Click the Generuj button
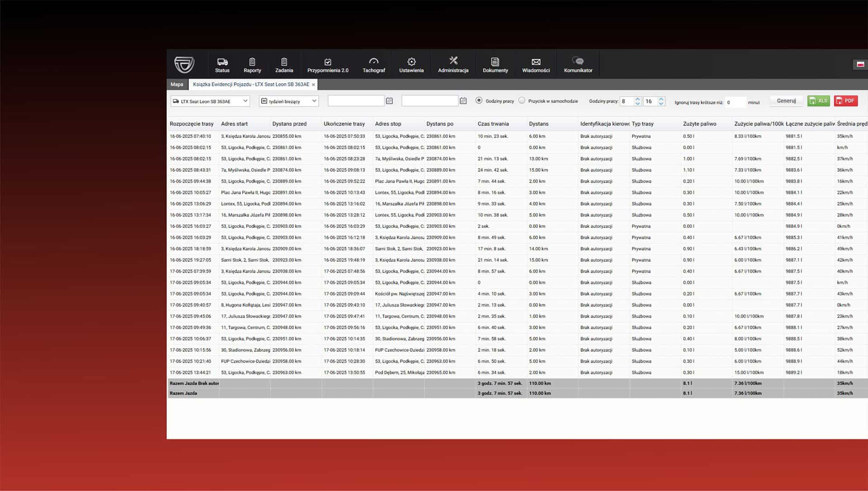The height and width of the screenshot is (491, 868). coord(786,101)
